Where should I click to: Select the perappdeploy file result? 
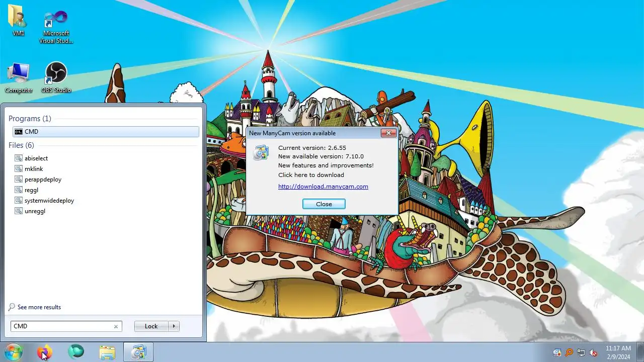tap(43, 179)
